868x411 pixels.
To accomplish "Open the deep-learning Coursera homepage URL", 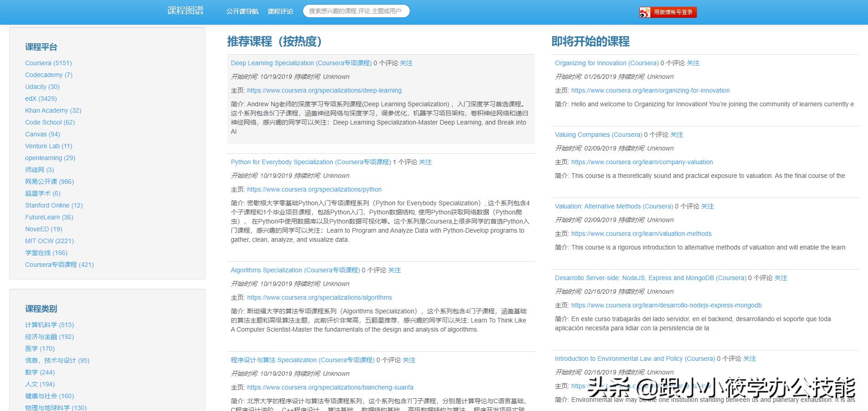I will (x=324, y=90).
